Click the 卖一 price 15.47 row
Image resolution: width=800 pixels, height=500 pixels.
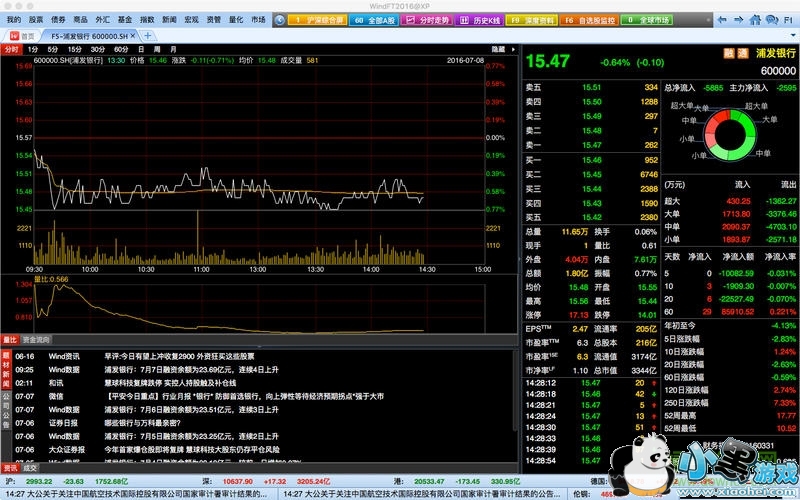click(x=591, y=145)
